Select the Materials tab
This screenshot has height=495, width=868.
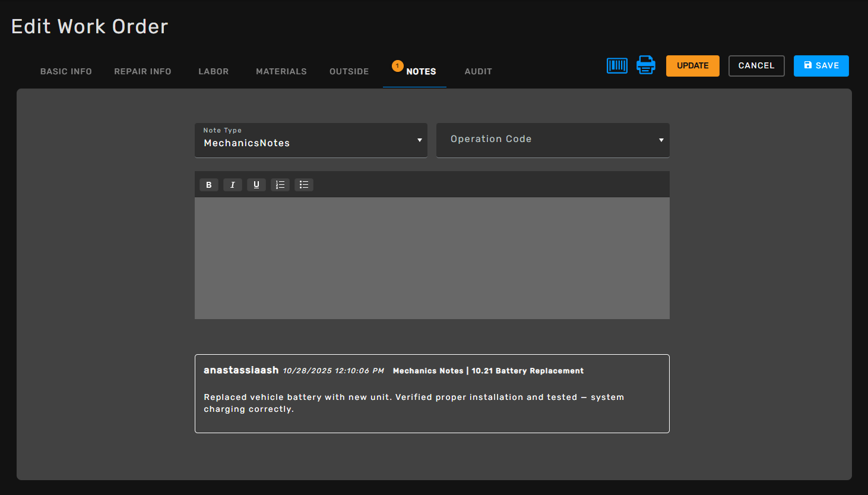(x=281, y=71)
